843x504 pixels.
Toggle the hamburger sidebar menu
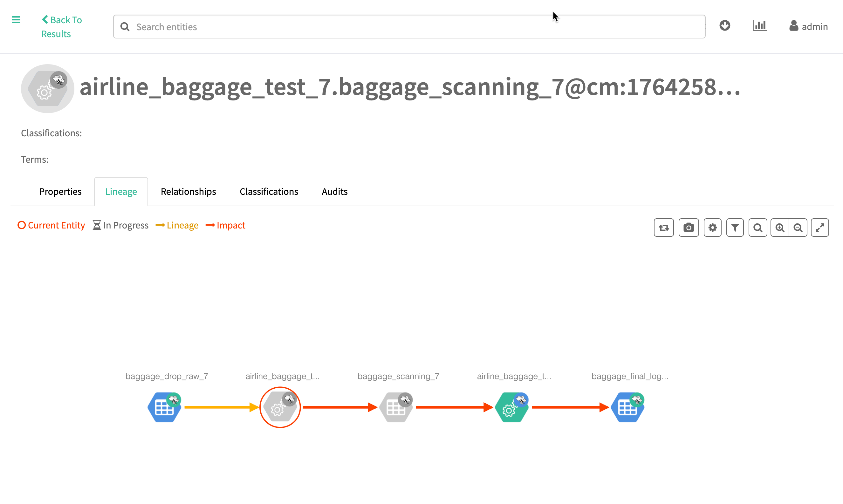(16, 20)
